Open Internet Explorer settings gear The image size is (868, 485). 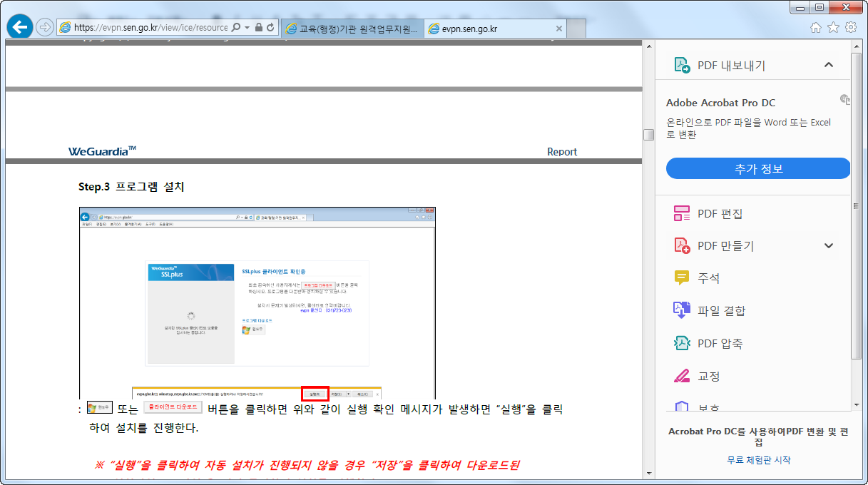pyautogui.click(x=851, y=26)
